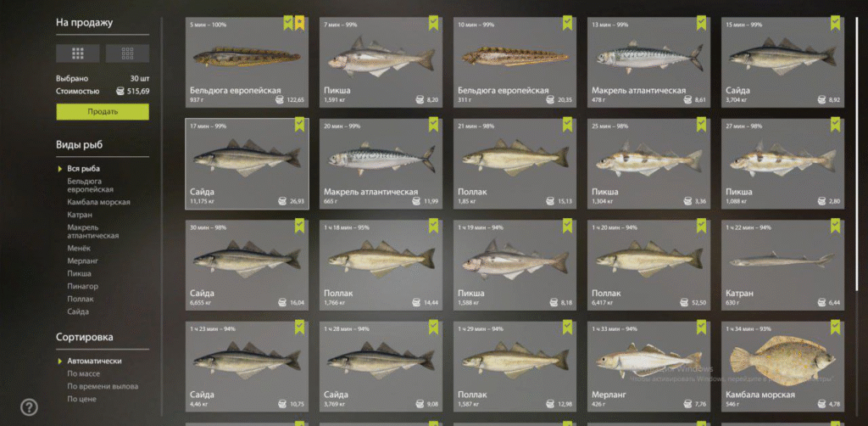Viewport: 868px width, 426px height.
Task: Filter by Макрель атлантическая species
Action: click(93, 232)
